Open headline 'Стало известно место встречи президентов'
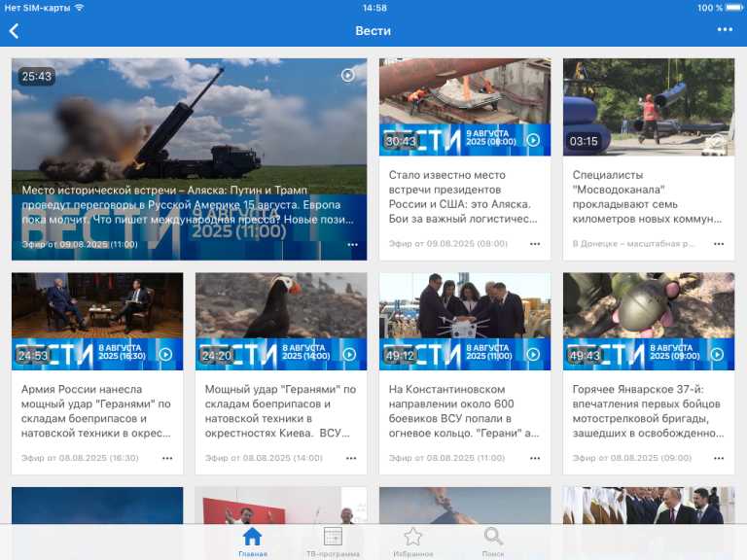This screenshot has width=747, height=560. [x=462, y=196]
